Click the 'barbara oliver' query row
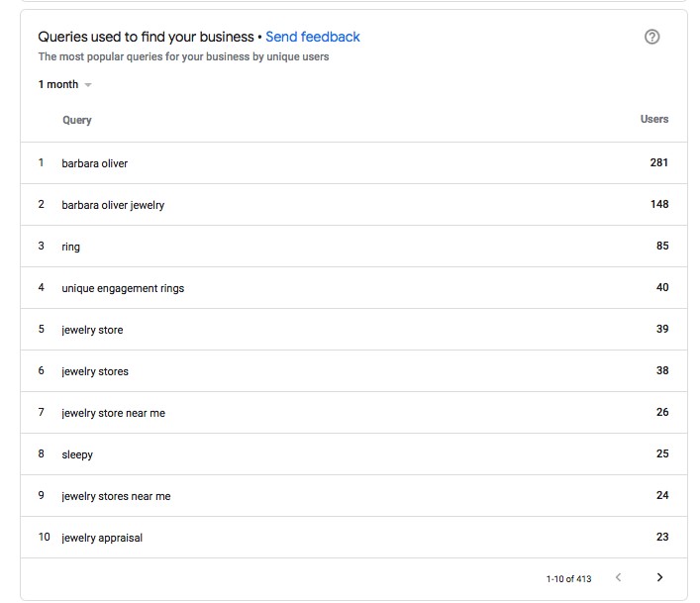This screenshot has width=700, height=603. [353, 163]
